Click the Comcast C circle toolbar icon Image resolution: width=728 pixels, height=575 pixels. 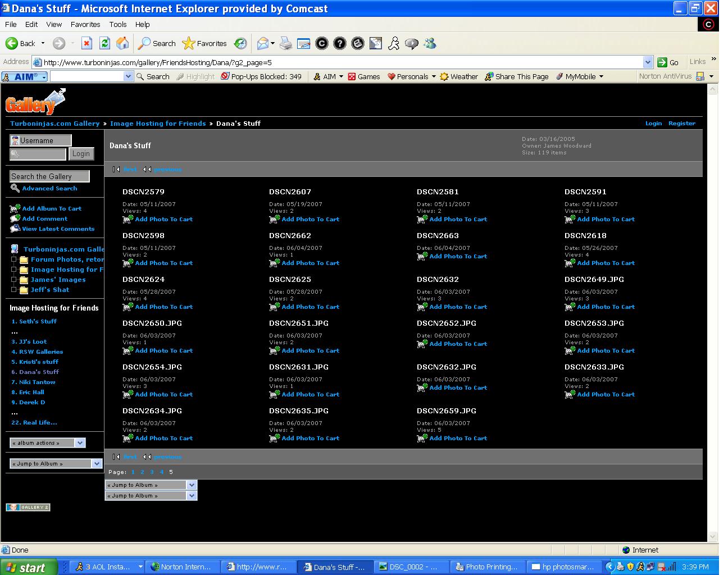[321, 43]
